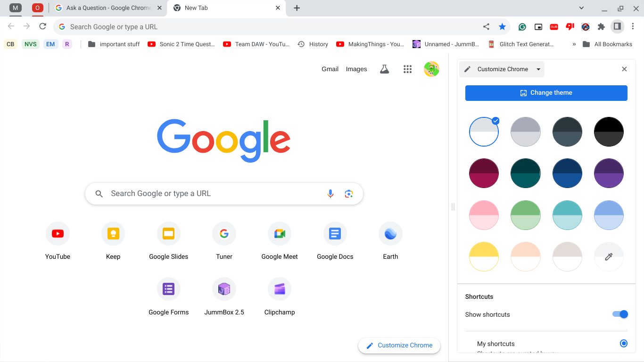Switch to the pinned M tab
This screenshot has height=362, width=644.
tap(16, 8)
